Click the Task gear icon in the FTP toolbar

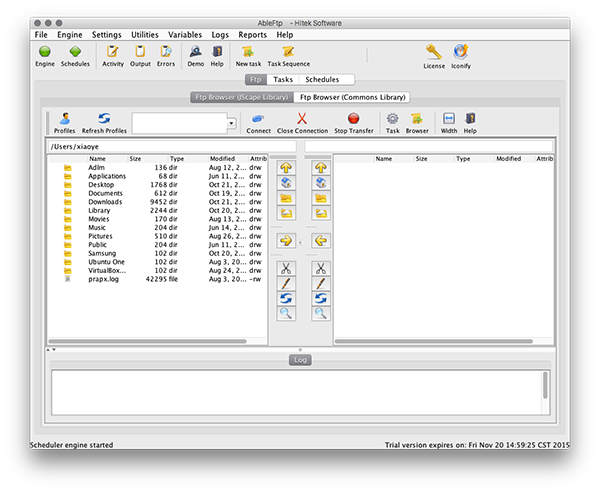point(392,119)
